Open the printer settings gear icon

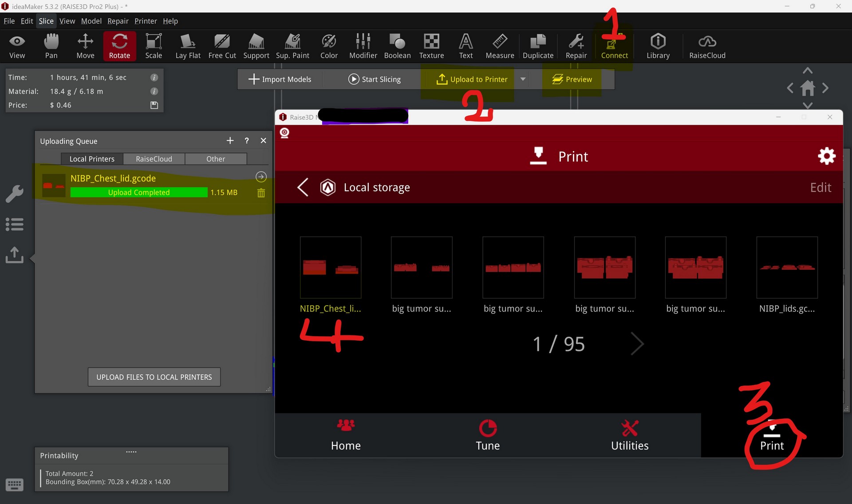pyautogui.click(x=826, y=156)
